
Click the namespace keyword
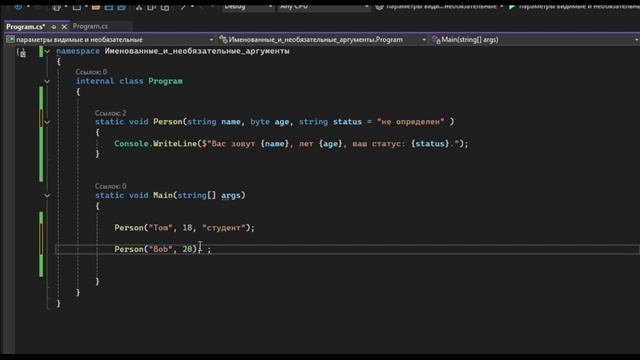click(78, 51)
